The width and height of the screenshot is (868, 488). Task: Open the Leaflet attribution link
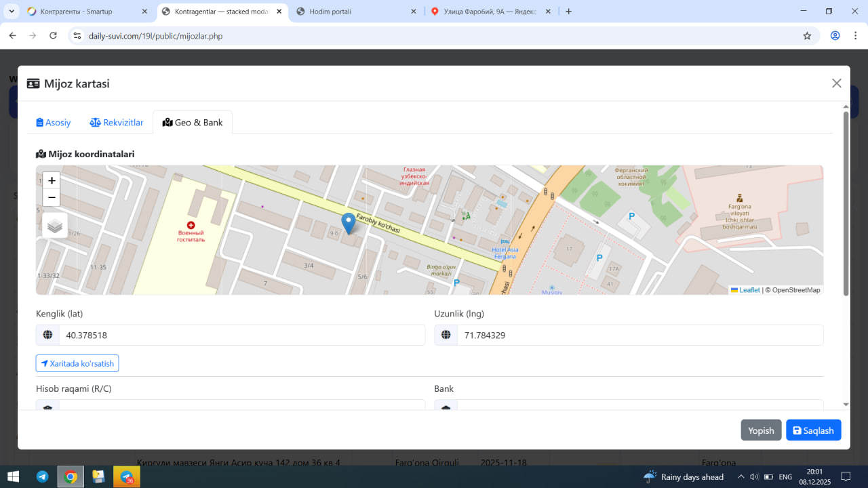749,290
